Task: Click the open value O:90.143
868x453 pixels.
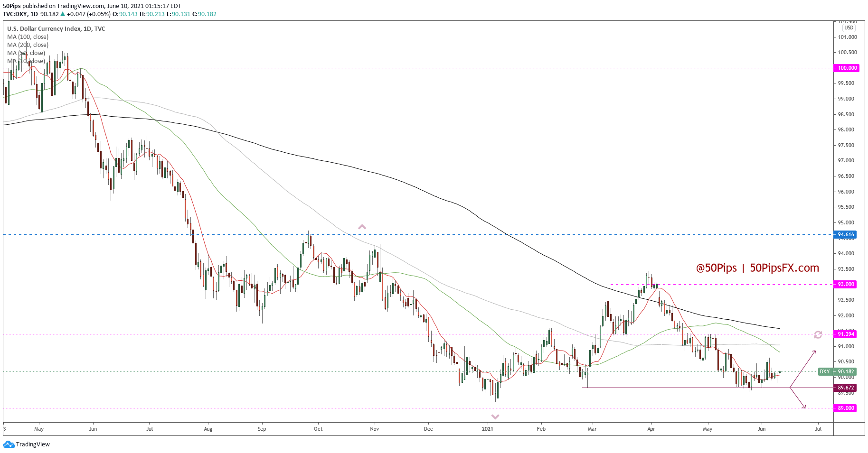Action: (x=125, y=14)
